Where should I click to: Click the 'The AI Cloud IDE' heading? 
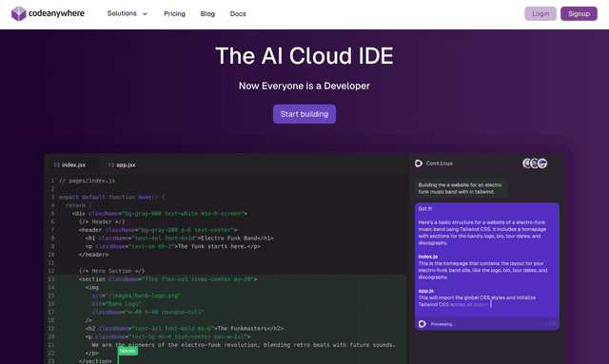(304, 56)
